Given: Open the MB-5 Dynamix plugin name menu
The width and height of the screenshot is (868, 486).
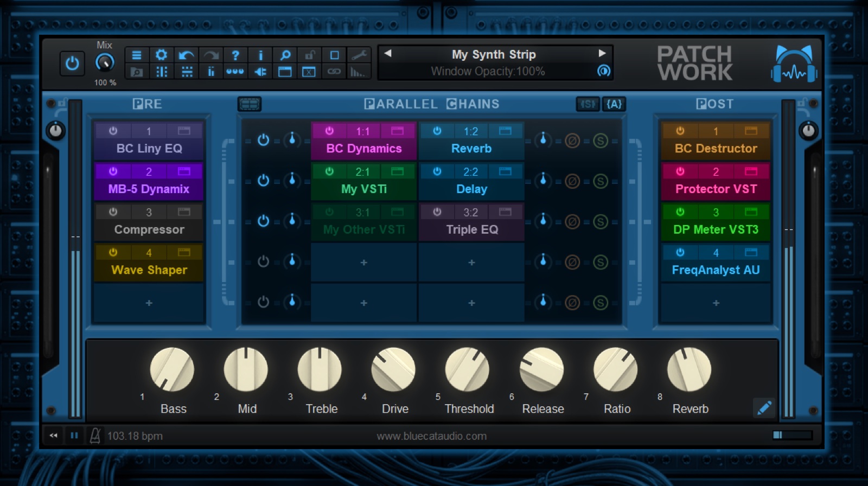Looking at the screenshot, I should (x=149, y=189).
